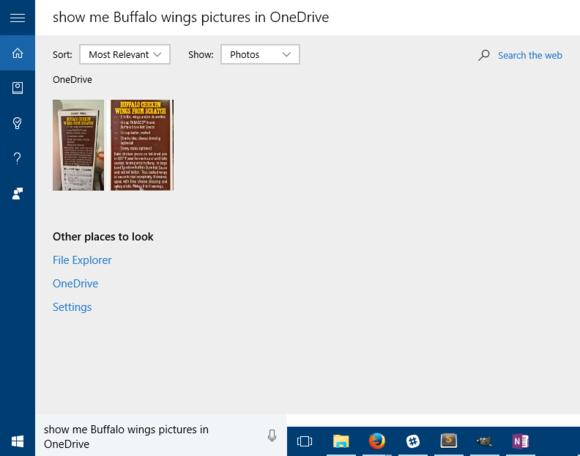580x456 pixels.
Task: Open Task View from taskbar
Action: coord(304,441)
